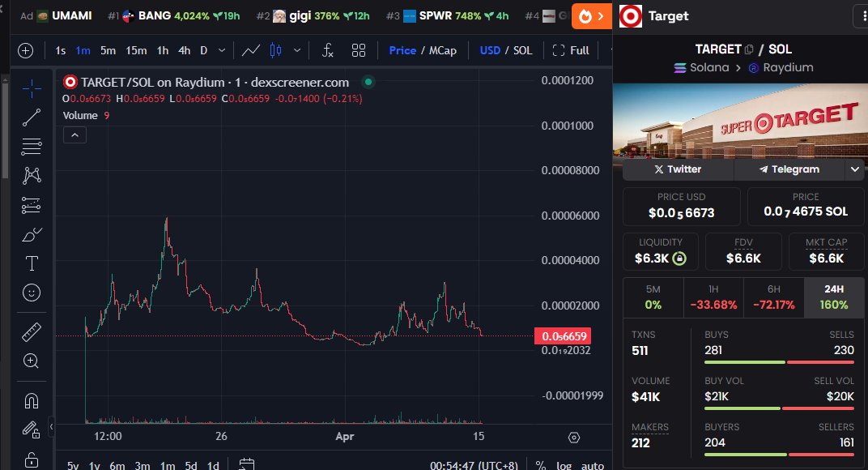Set chart range to 3m
The width and height of the screenshot is (868, 470).
[x=143, y=466]
